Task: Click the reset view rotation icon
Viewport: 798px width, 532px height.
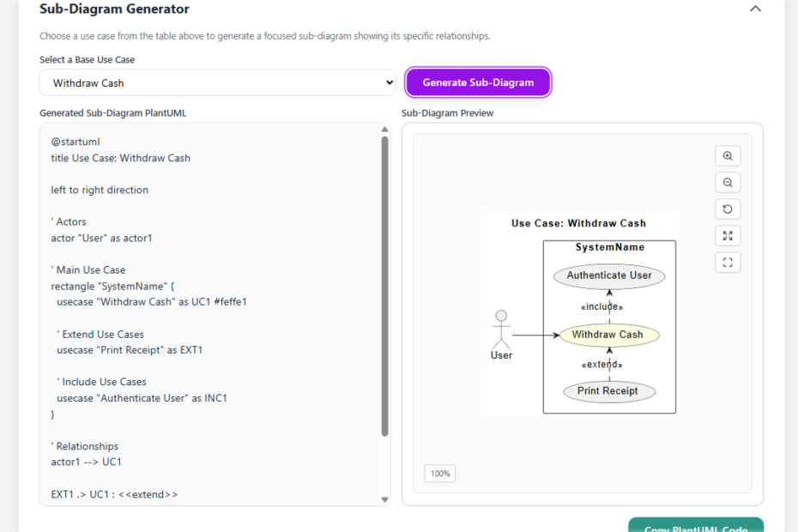Action: click(728, 209)
